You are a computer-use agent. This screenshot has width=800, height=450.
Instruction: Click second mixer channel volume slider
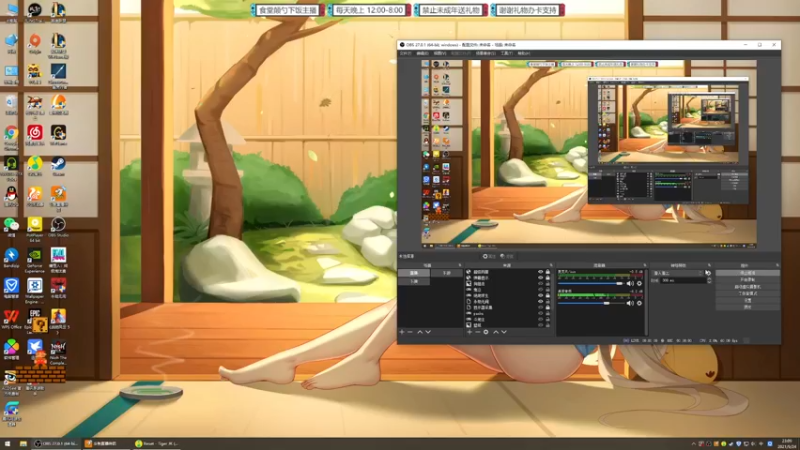(x=591, y=303)
